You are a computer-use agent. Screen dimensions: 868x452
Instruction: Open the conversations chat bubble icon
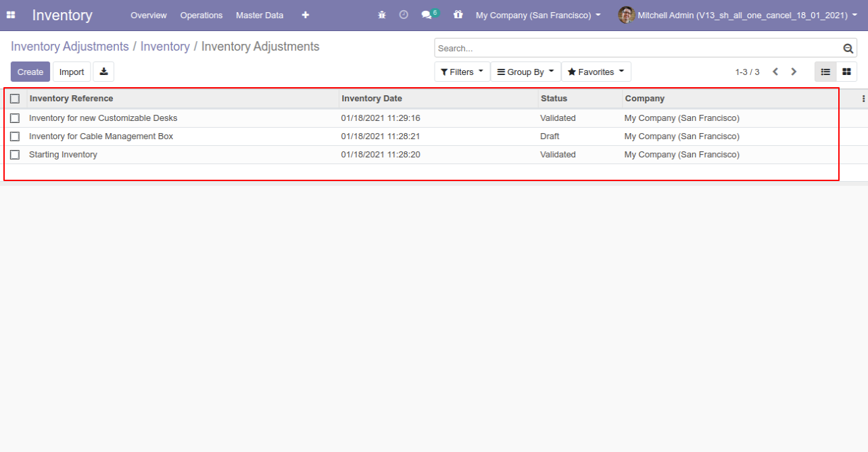tap(427, 15)
